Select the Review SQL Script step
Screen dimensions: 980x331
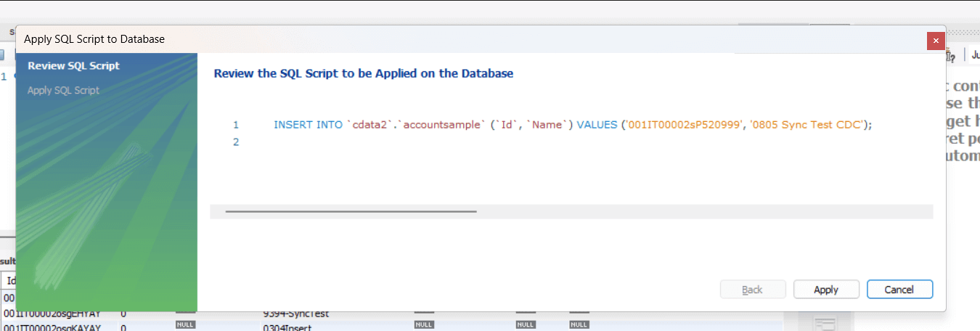(73, 66)
